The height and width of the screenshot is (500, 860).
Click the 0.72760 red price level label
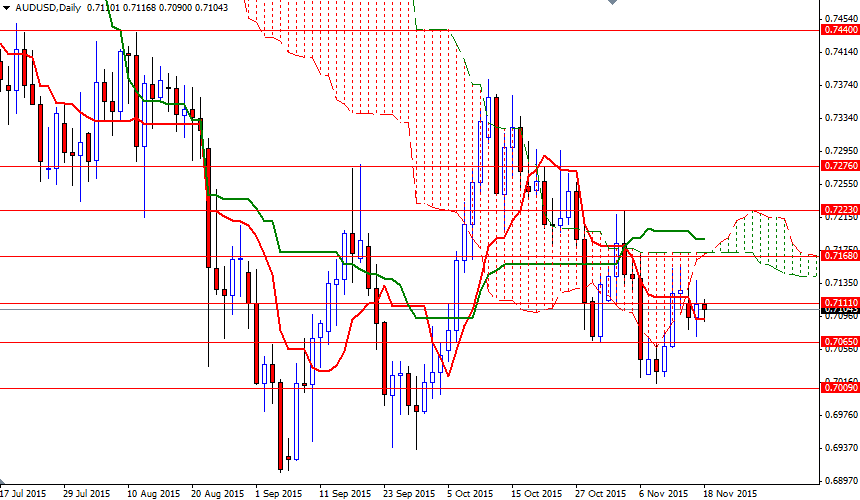[837, 165]
